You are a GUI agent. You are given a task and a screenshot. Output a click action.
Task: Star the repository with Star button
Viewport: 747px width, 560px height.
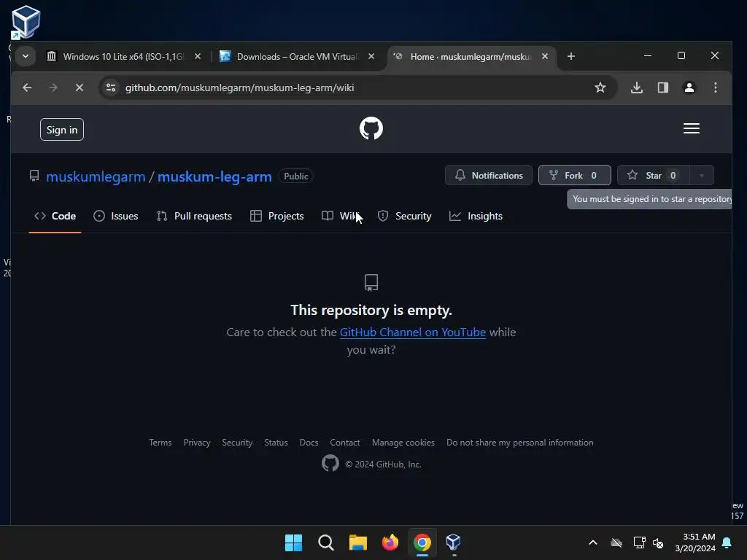coord(653,175)
